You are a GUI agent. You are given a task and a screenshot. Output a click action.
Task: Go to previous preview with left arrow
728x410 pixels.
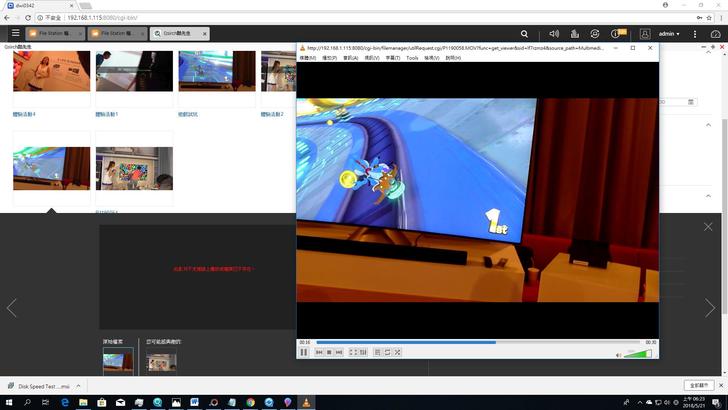coord(12,308)
